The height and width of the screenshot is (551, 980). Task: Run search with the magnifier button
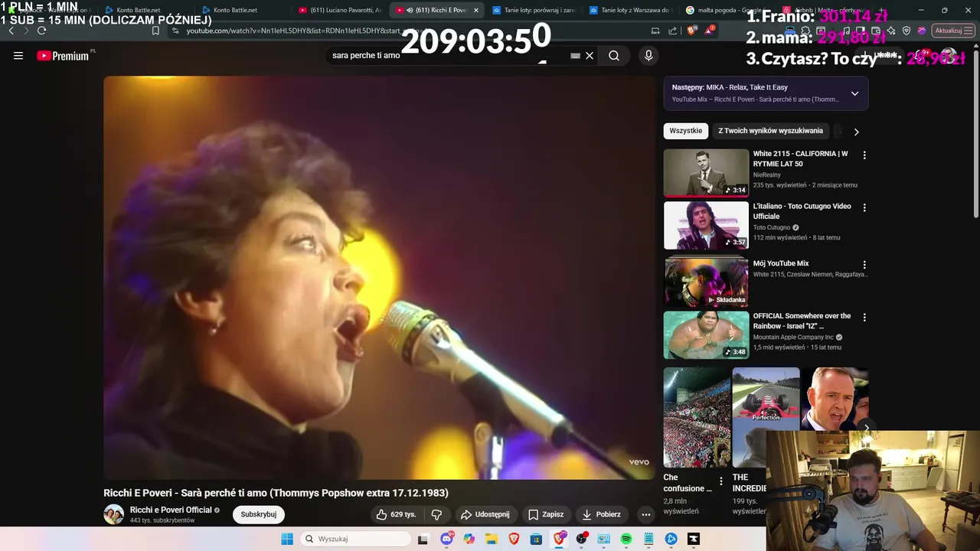[614, 56]
